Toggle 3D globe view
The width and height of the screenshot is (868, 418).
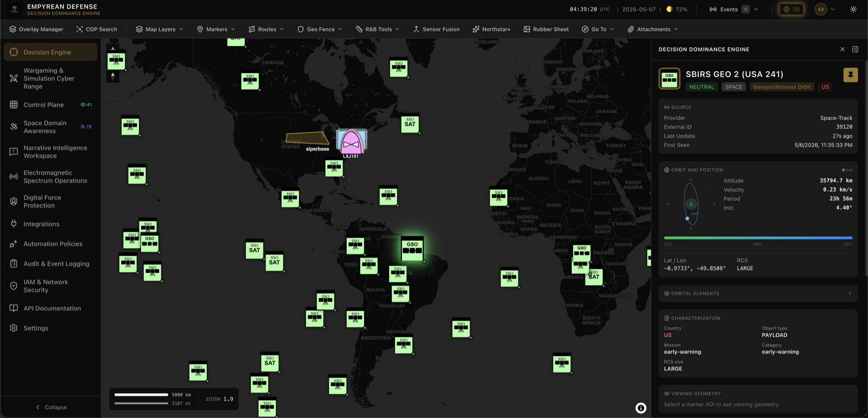[x=791, y=9]
